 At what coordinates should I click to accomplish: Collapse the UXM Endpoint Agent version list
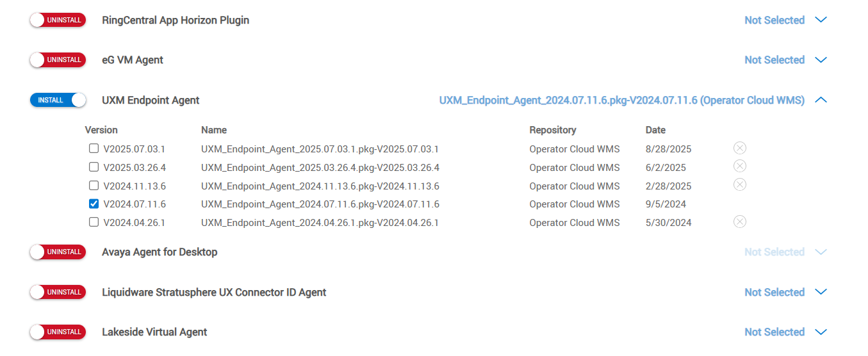tap(821, 101)
